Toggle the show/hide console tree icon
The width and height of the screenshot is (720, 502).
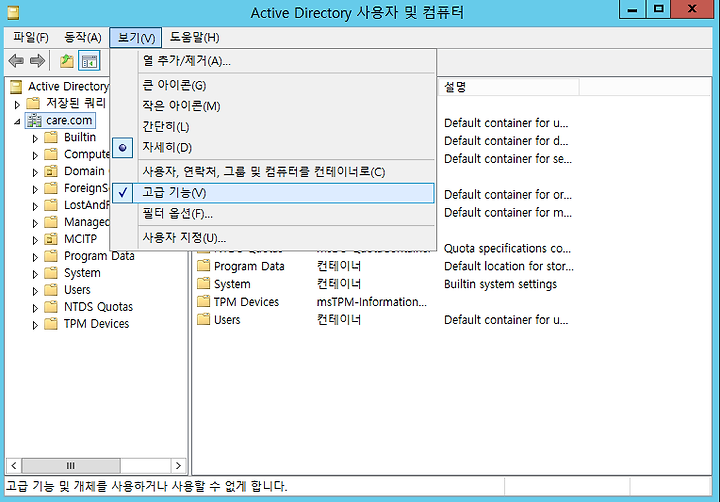[89, 61]
